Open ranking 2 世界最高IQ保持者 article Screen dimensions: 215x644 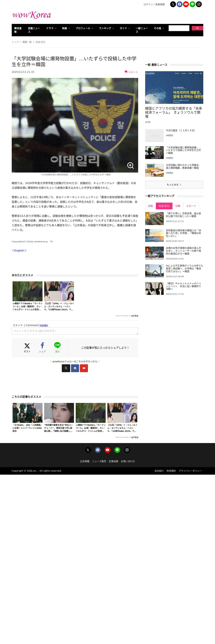click(183, 233)
